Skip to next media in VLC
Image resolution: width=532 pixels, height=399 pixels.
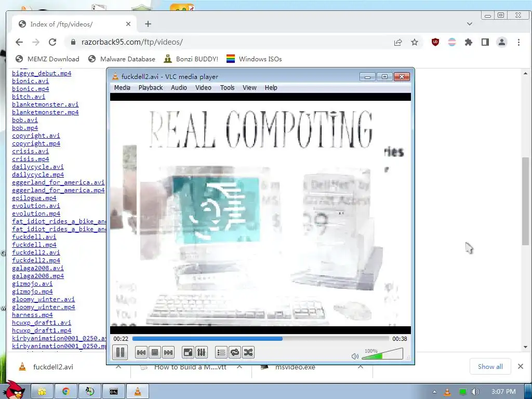point(168,353)
